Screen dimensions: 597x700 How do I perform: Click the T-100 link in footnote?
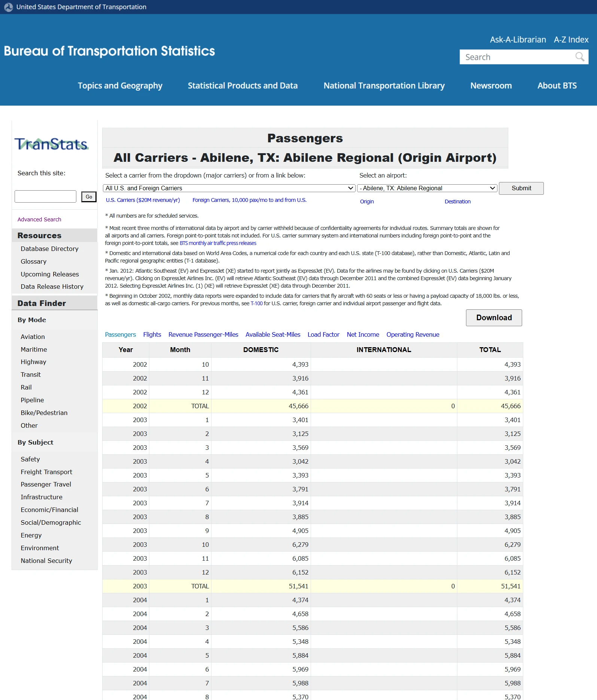pyautogui.click(x=256, y=303)
